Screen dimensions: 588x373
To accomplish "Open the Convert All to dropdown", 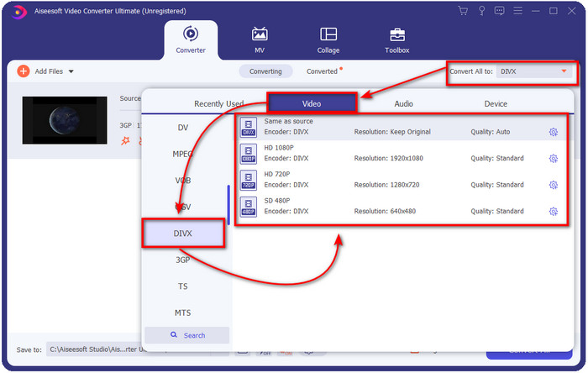I will [534, 71].
